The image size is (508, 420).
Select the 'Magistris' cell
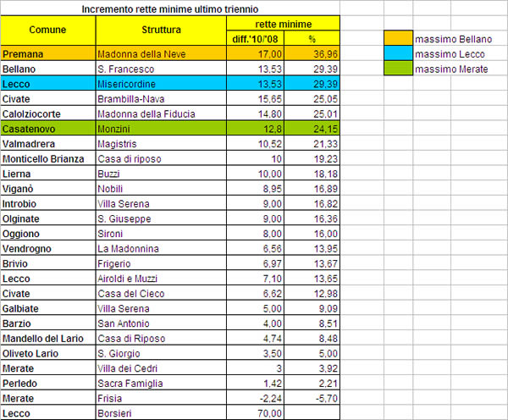click(x=161, y=143)
